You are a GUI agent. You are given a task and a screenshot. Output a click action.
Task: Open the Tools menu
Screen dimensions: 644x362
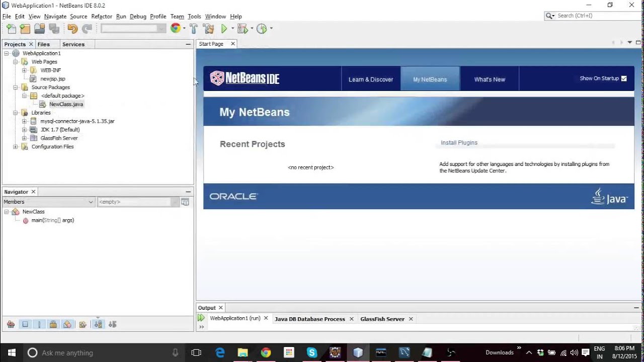tap(194, 17)
